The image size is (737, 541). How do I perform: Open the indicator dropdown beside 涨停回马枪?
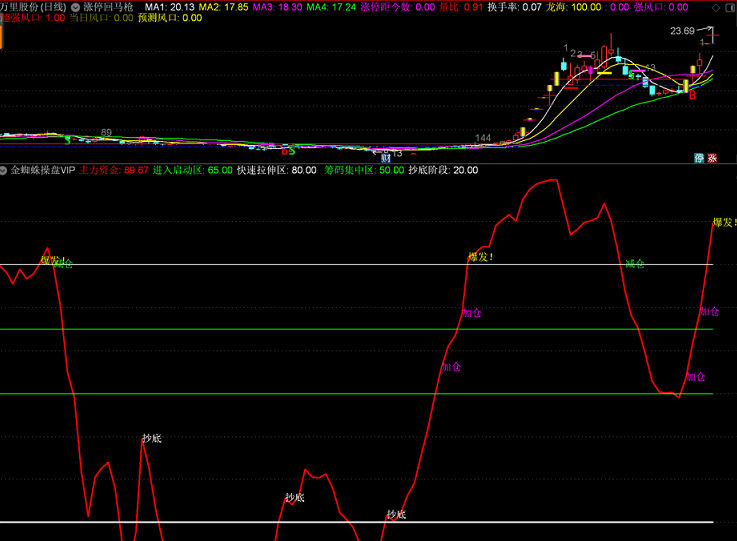coord(75,7)
